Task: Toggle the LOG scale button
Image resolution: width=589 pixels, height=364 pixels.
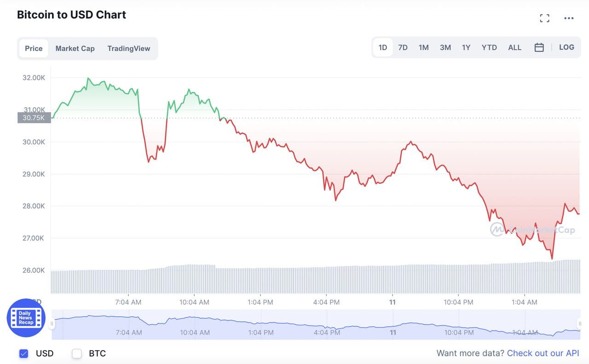Action: click(566, 47)
